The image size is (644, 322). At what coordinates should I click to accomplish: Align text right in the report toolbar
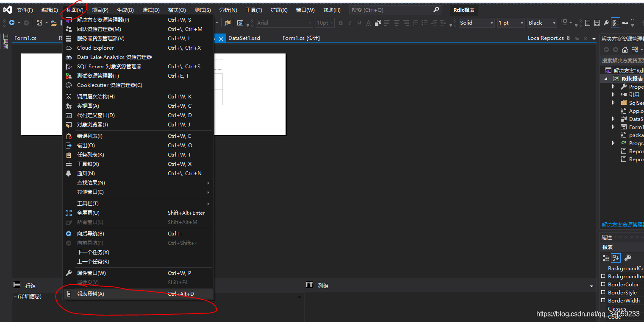click(406, 23)
